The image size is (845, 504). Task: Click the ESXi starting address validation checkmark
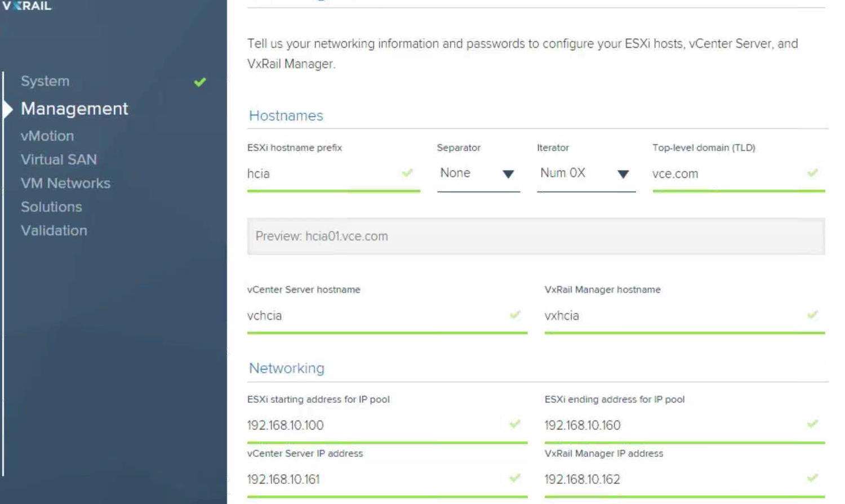515,424
